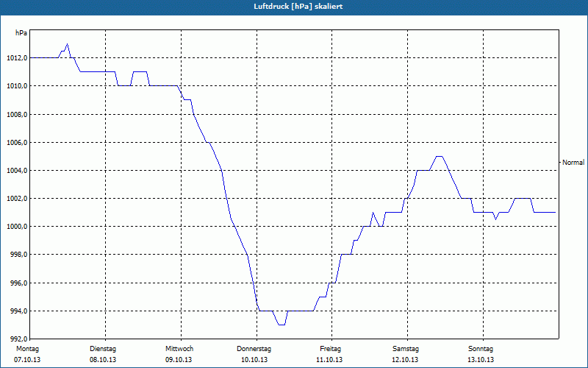Click the 1008,0 axis value

point(17,114)
